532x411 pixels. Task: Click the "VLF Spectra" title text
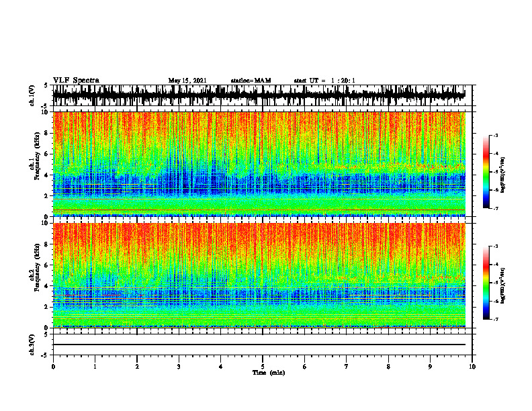tap(76, 81)
